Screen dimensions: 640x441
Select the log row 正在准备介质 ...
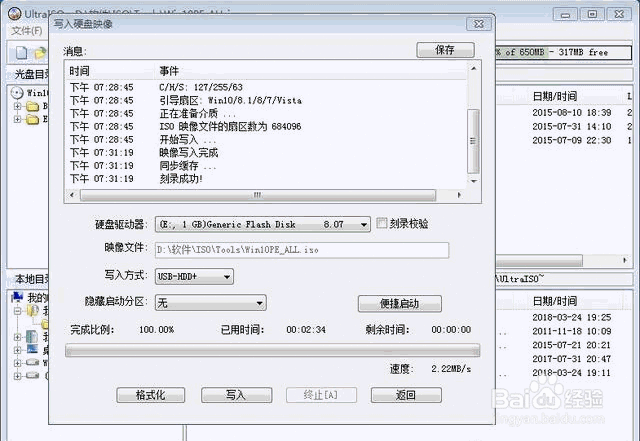pos(266,114)
